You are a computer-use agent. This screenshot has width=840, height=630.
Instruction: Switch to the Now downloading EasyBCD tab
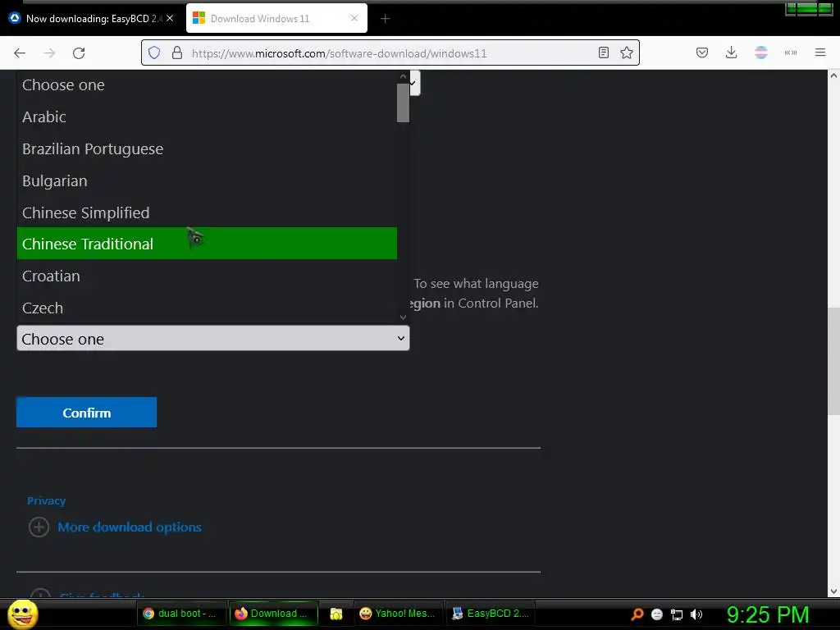click(91, 19)
